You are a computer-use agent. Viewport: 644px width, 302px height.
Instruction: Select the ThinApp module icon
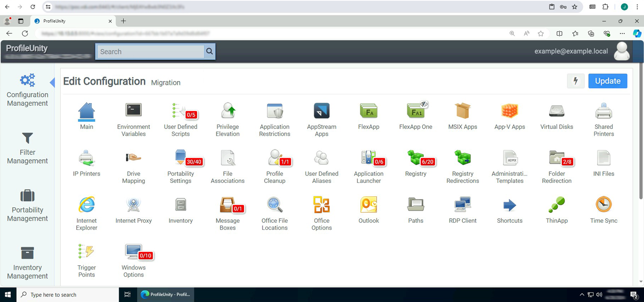tap(556, 205)
